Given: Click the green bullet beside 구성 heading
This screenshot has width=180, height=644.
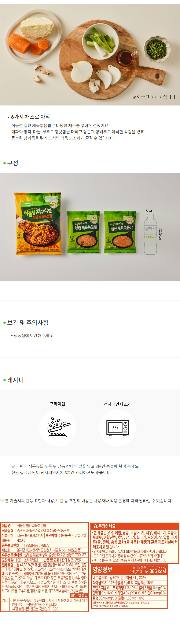Looking at the screenshot, I should coord(5,163).
